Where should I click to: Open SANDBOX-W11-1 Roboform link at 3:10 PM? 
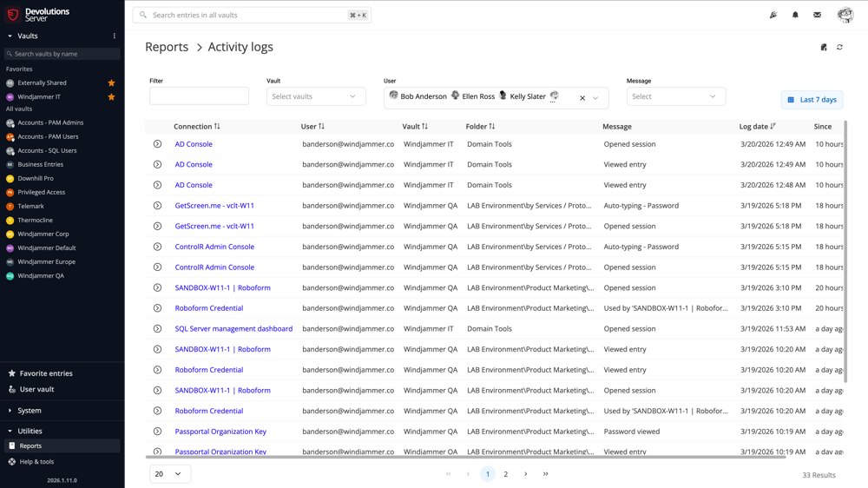[222, 287]
